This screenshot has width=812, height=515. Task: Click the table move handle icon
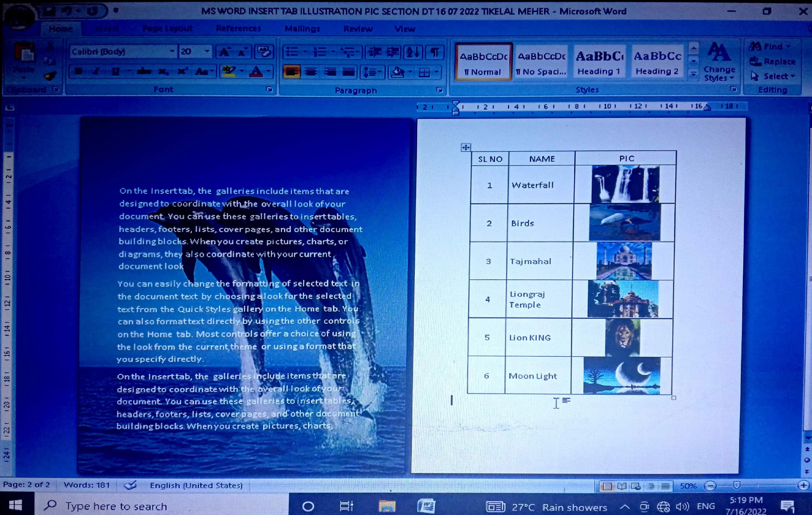pos(466,148)
